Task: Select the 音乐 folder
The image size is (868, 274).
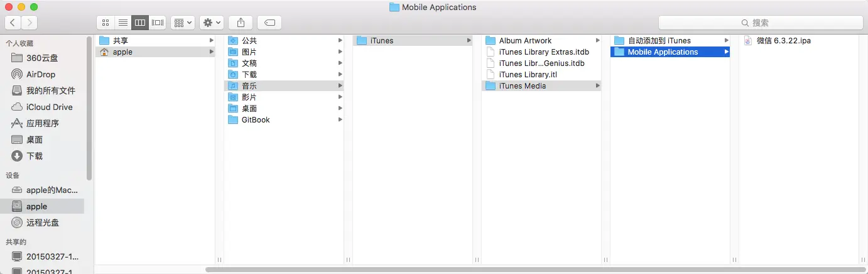Action: (284, 85)
